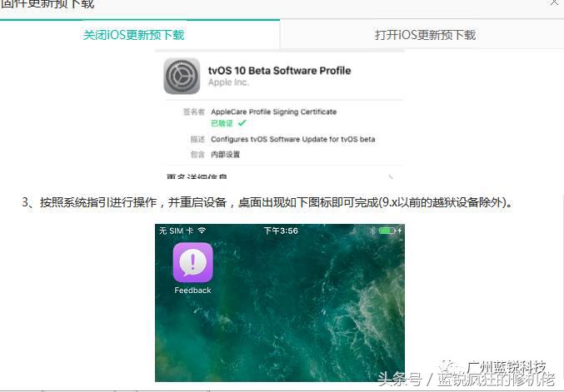Click AppleCare Profile Signing Certificate text
564x392 pixels.
click(274, 112)
